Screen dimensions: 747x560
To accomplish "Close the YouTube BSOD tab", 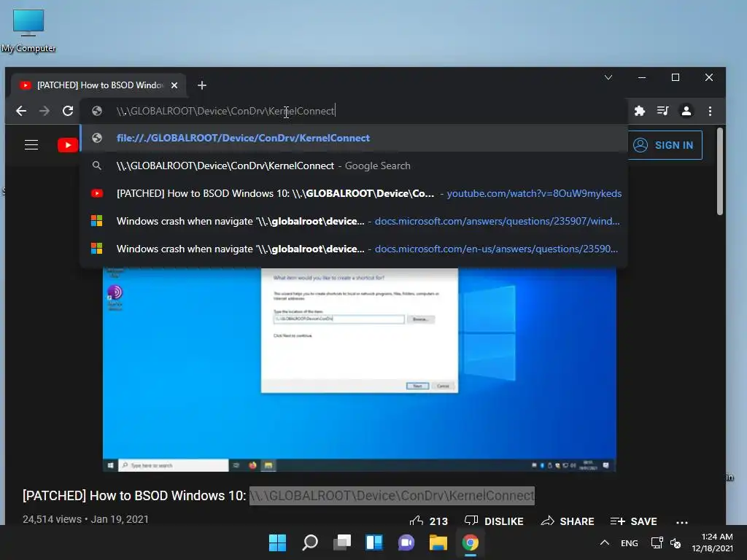I will point(174,85).
